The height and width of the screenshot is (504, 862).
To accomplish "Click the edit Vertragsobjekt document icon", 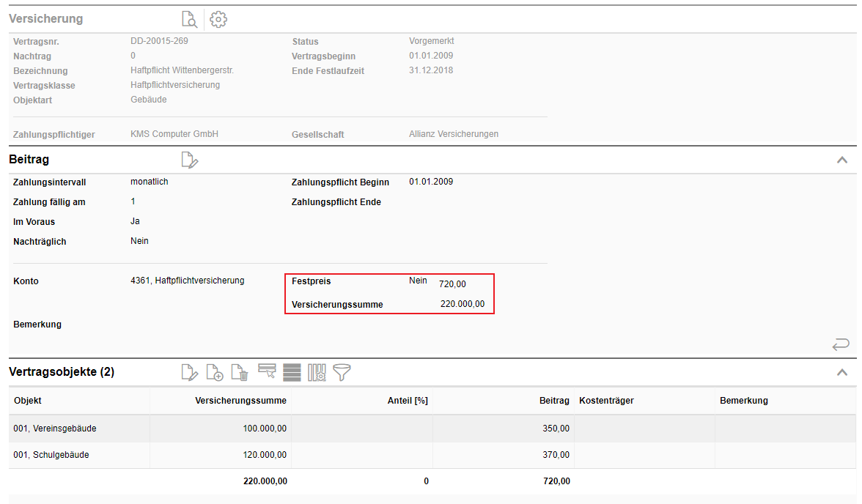I will (x=190, y=373).
